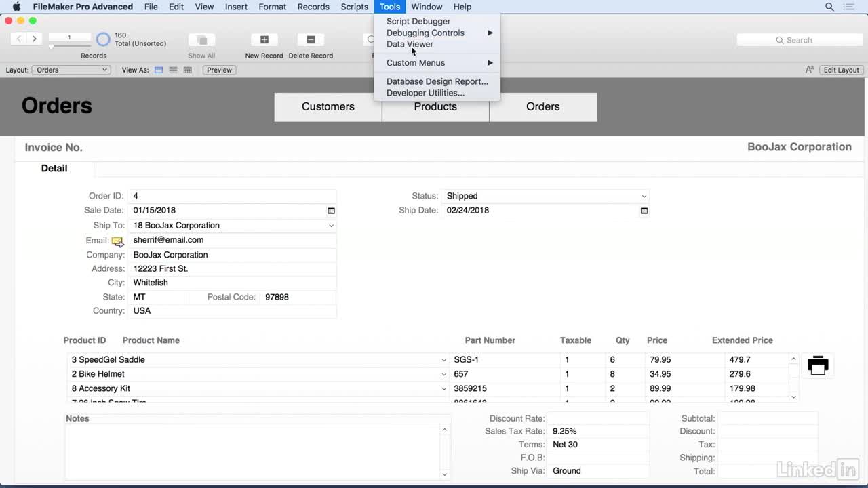Select the Detail tab
The height and width of the screenshot is (488, 868).
(x=54, y=169)
